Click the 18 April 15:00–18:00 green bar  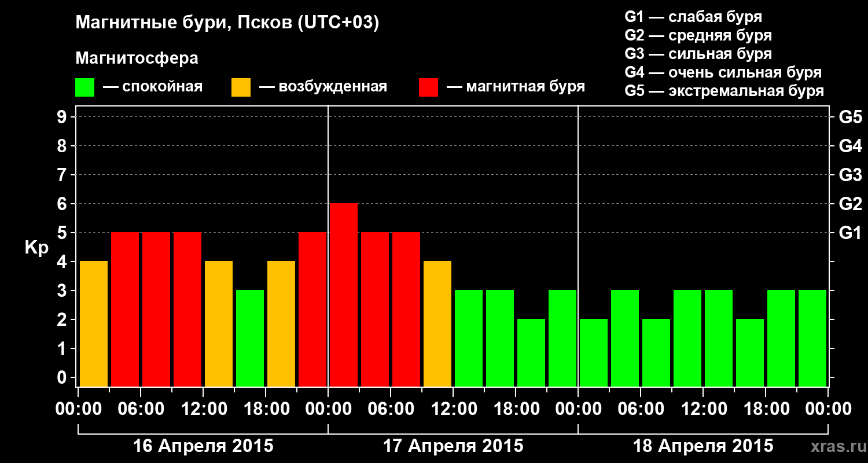pyautogui.click(x=750, y=352)
